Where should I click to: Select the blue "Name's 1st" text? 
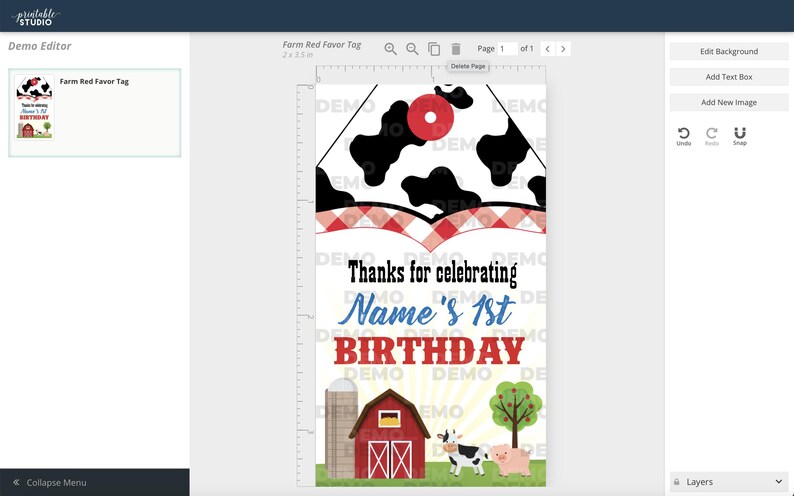tap(426, 309)
